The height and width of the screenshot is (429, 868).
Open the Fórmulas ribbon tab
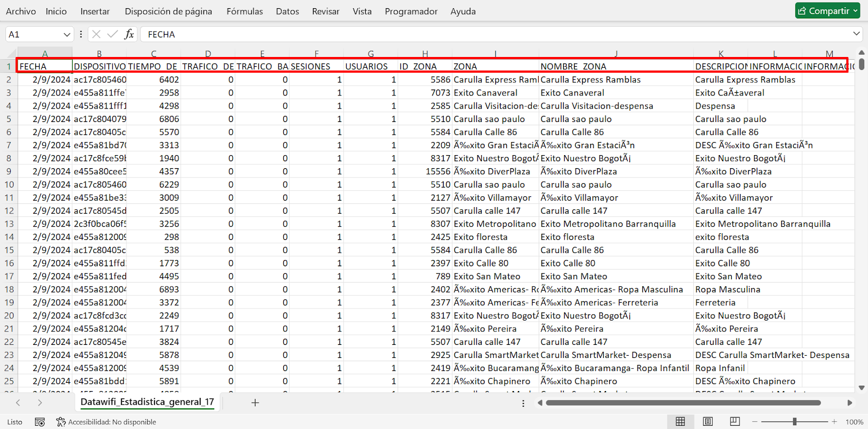[245, 11]
